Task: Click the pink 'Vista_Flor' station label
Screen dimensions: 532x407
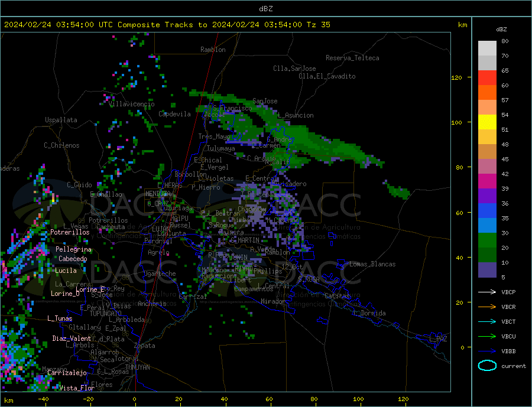Action: (77, 388)
